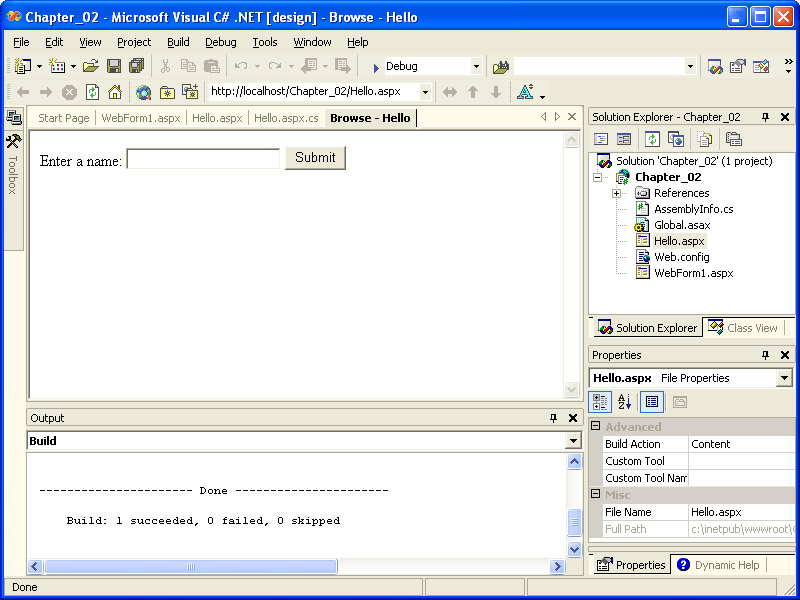Sort properties alphabetically

tap(625, 402)
